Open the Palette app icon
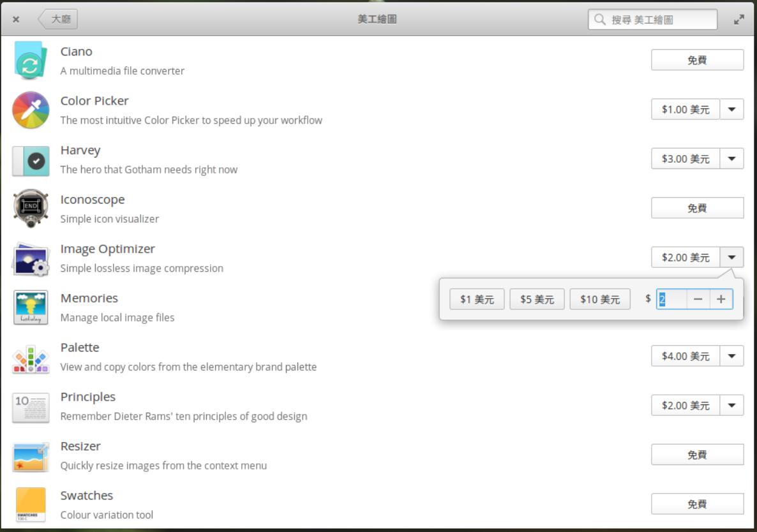Viewport: 757px width, 532px height. [30, 357]
